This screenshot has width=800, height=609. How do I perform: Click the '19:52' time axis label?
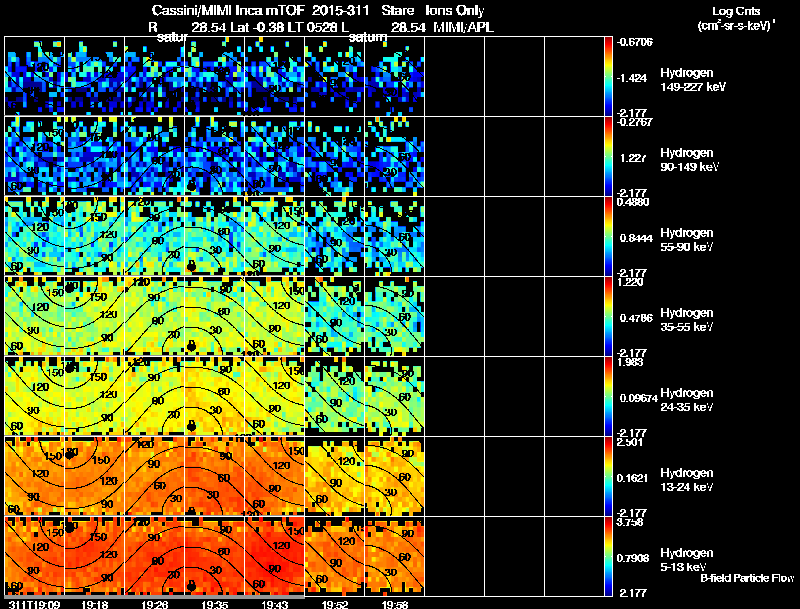335,604
